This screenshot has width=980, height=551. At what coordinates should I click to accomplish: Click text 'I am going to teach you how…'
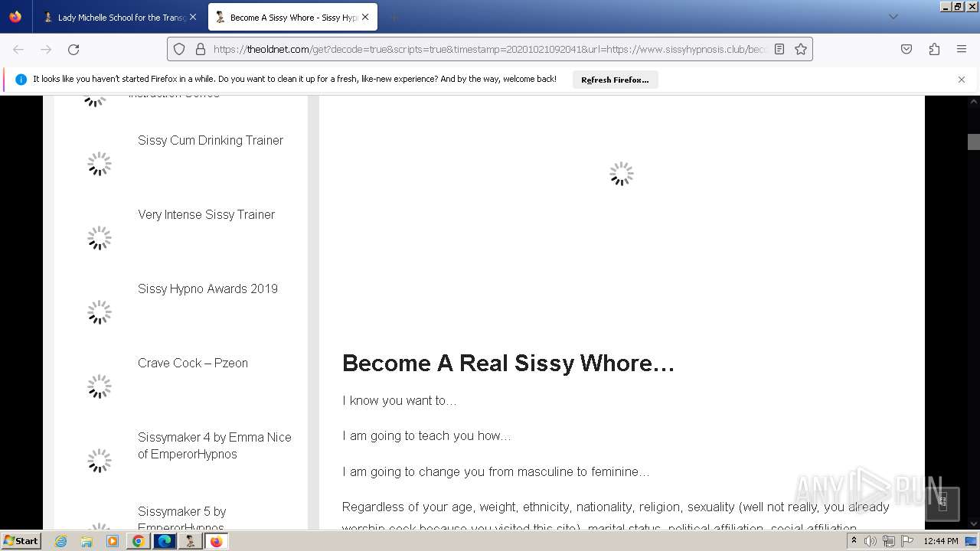click(426, 435)
